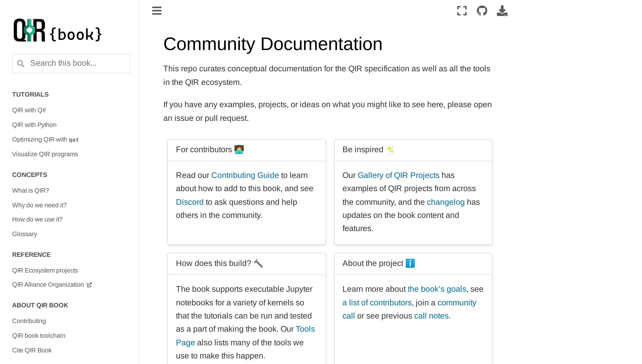This screenshot has height=364, width=642.
Task: Click the REFERENCE section caption
Action: pos(31,255)
